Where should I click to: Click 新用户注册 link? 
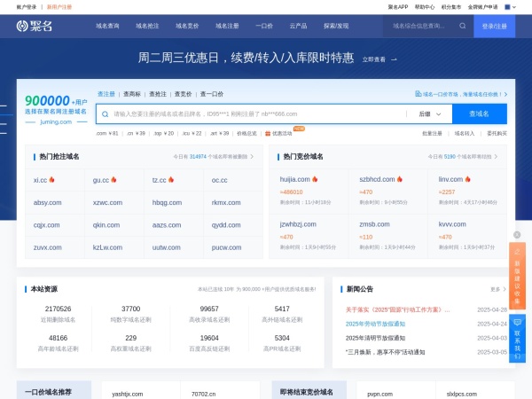pos(59,7)
